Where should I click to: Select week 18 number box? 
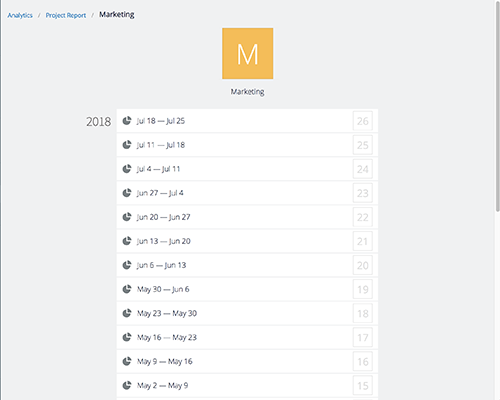(x=363, y=313)
